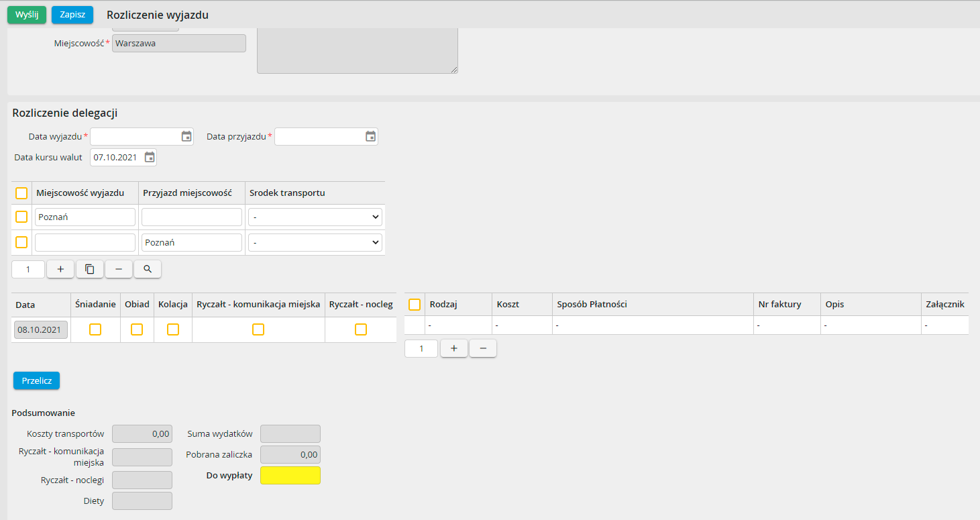Tick Ryczałt - komunikacja miejska checkbox
The height and width of the screenshot is (520, 980).
[258, 329]
